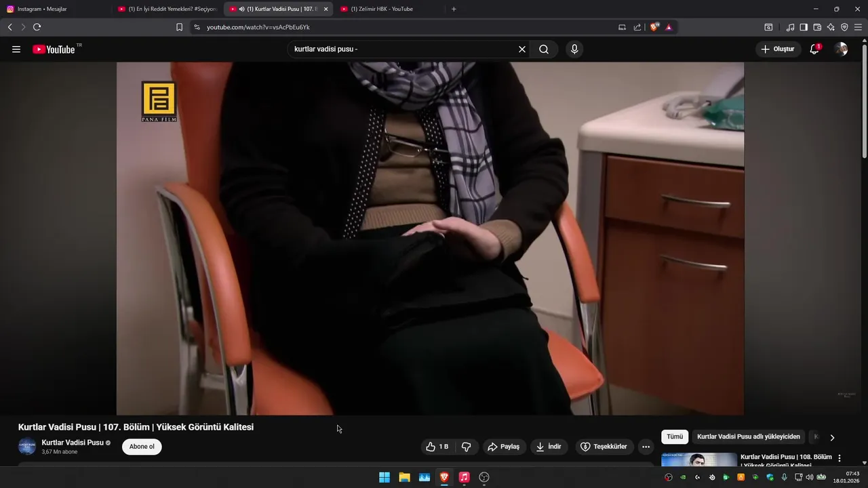The height and width of the screenshot is (488, 868).
Task: Open options for 108. Bölüm video
Action: coord(840,458)
